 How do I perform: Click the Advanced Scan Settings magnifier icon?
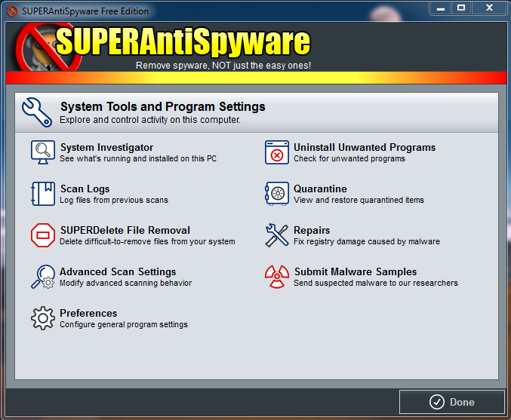(x=43, y=277)
